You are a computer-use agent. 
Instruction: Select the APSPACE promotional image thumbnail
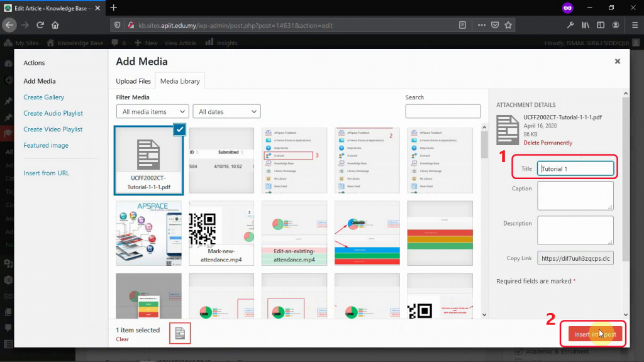point(148,233)
